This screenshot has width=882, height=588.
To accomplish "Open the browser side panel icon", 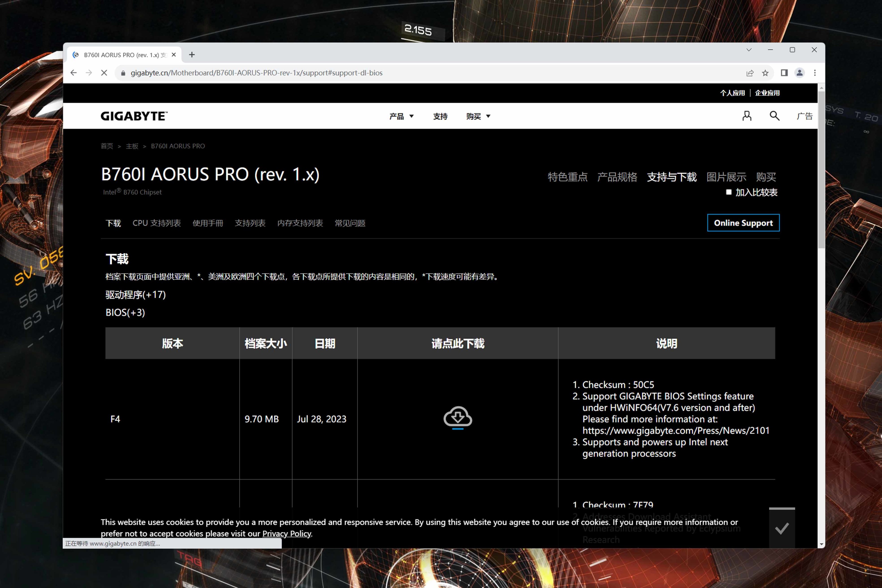I will pyautogui.click(x=784, y=73).
